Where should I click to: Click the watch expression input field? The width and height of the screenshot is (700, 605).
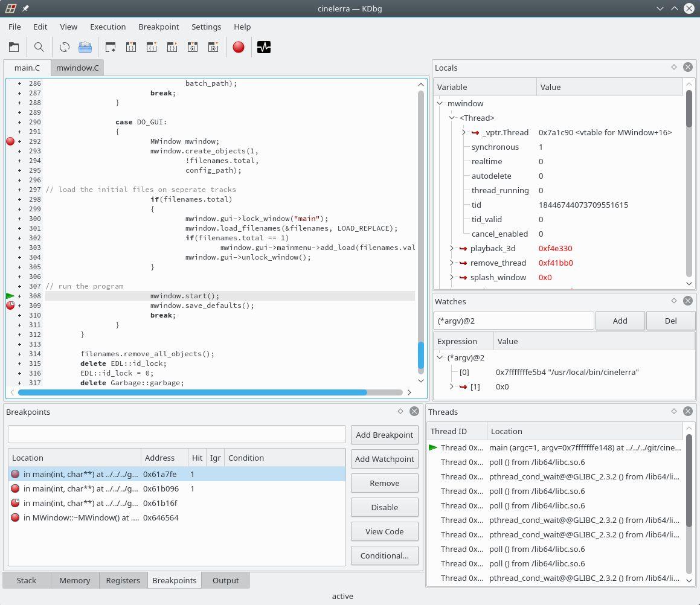513,321
